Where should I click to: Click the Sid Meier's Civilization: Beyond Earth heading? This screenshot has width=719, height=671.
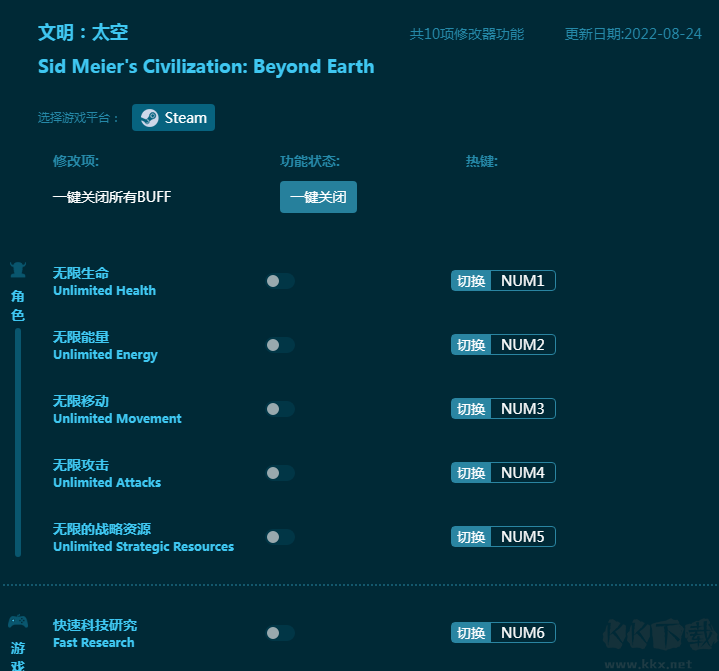[x=206, y=67]
